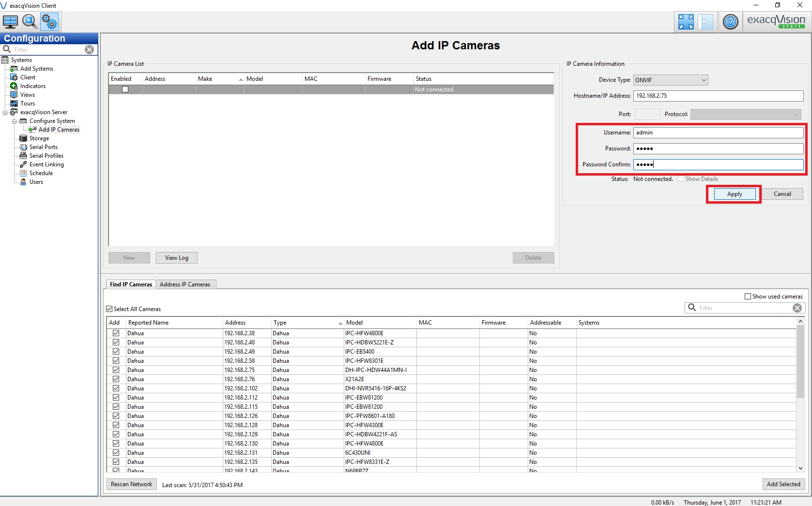Toggle the Select All Cameras checkbox
812x506 pixels.
point(109,309)
